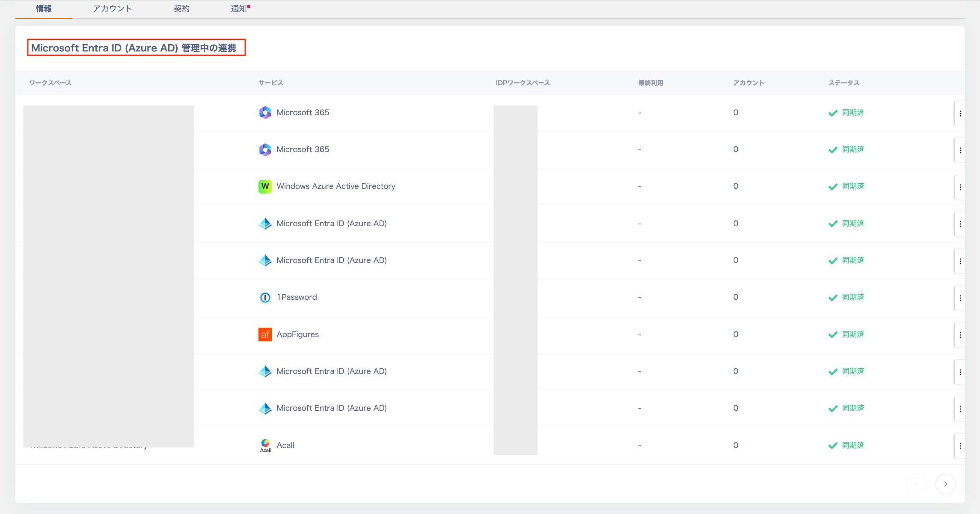The height and width of the screenshot is (514, 980).
Task: Click the orange AppFigures af icon
Action: [x=265, y=335]
